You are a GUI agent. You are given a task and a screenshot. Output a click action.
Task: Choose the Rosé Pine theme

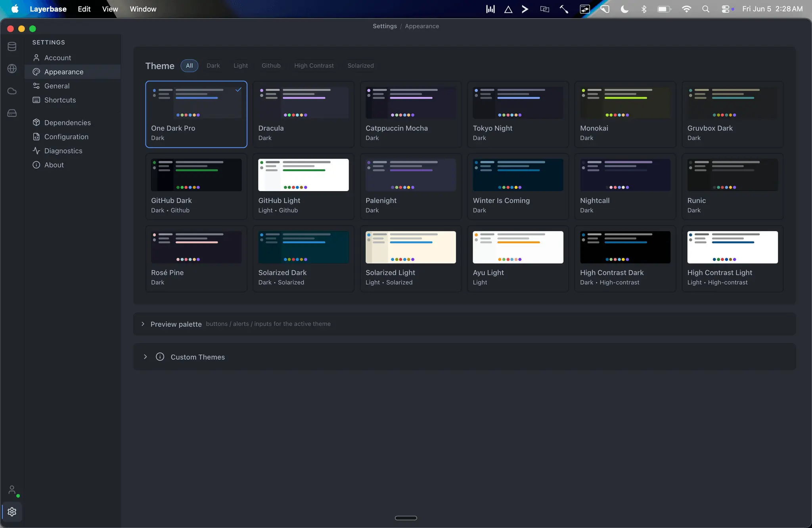click(196, 259)
